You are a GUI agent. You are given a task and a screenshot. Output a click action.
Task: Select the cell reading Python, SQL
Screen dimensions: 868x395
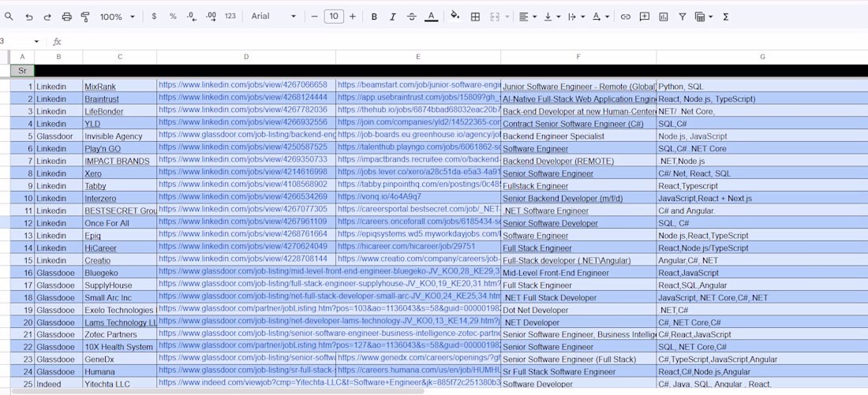762,87
